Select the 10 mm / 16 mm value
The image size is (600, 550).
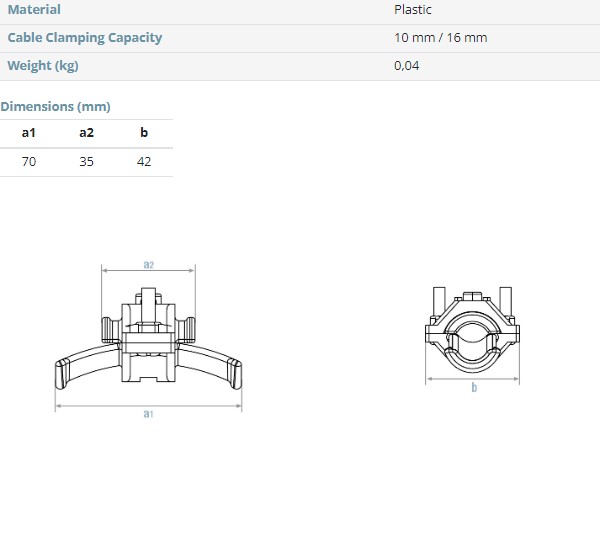(x=441, y=38)
